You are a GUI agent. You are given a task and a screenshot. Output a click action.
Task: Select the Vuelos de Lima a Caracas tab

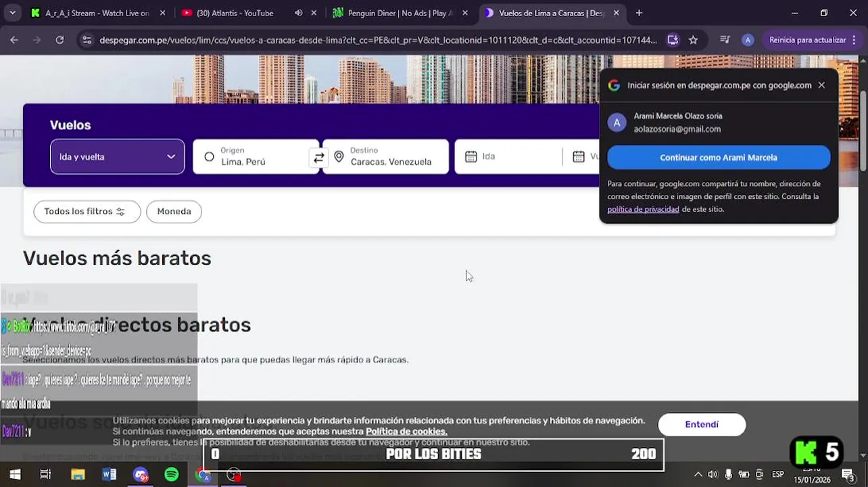click(x=551, y=13)
